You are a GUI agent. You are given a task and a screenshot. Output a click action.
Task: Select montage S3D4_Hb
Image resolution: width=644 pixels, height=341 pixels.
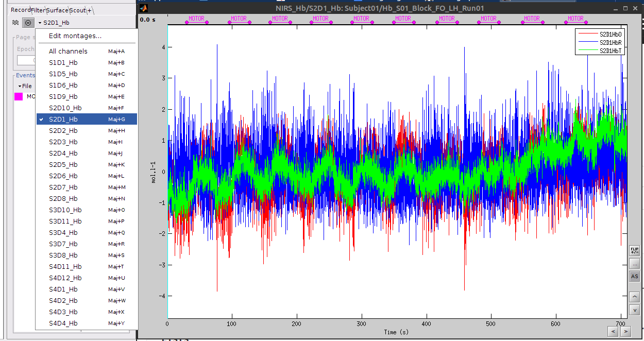click(x=87, y=232)
